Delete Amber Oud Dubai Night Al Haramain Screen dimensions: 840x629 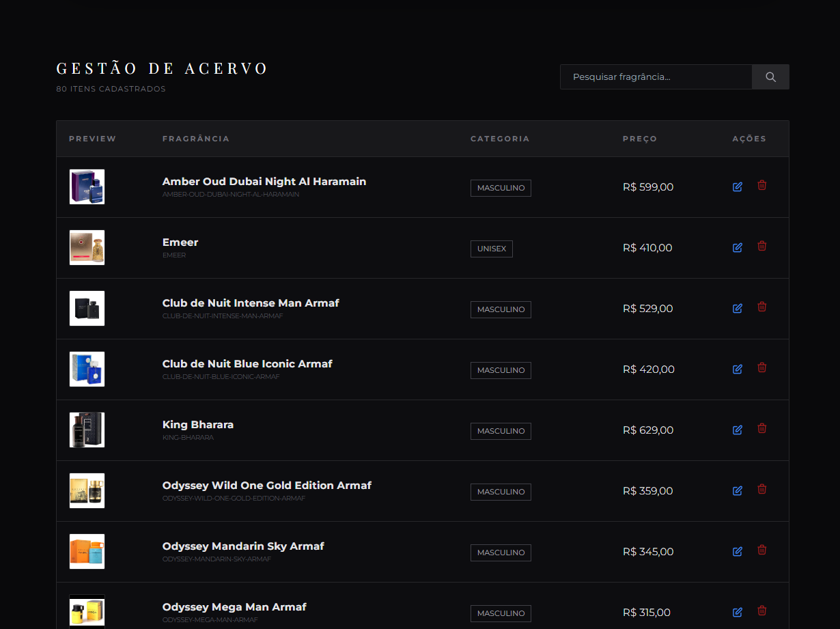point(762,185)
